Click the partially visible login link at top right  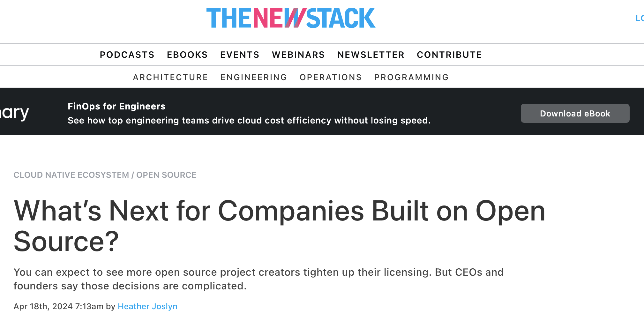coord(639,19)
